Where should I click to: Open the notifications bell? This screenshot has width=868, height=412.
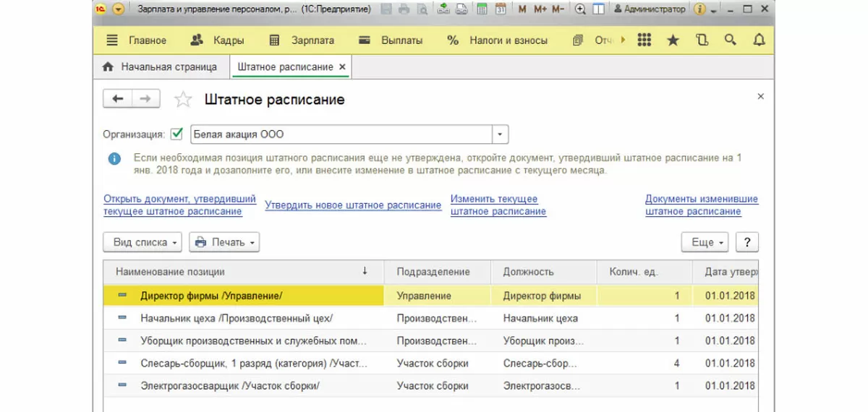click(x=759, y=40)
